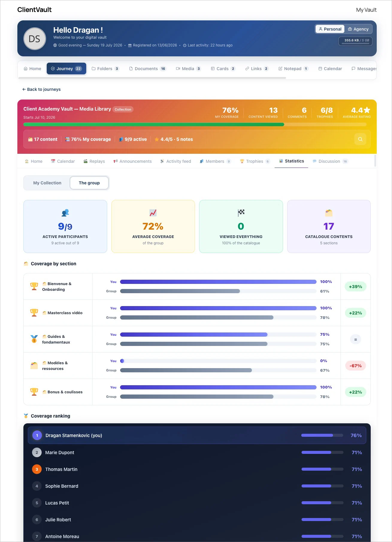
Task: Switch to the Trophies sub-tab
Action: coord(255,161)
